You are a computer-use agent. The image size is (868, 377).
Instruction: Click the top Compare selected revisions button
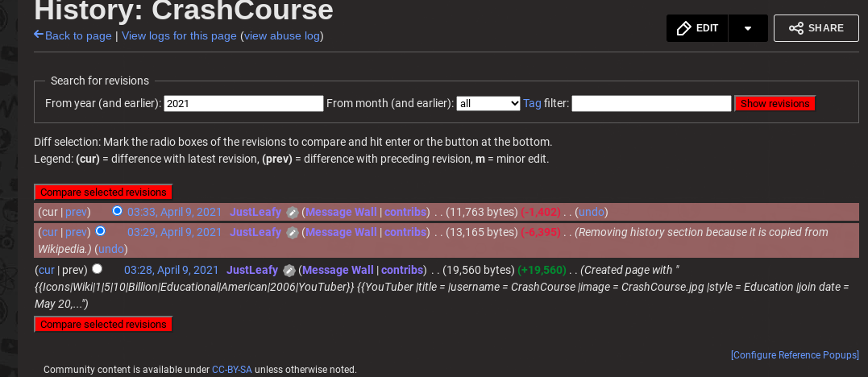[103, 192]
